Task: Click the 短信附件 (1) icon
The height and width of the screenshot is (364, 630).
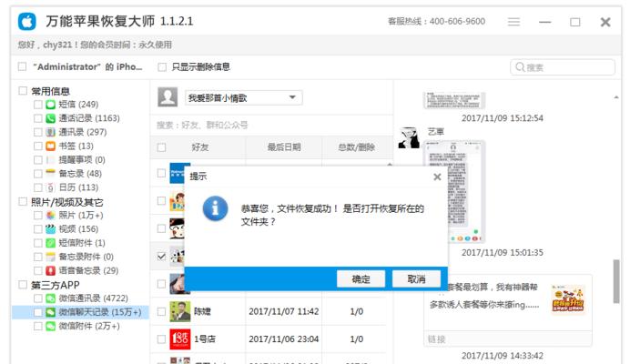Action: [51, 243]
